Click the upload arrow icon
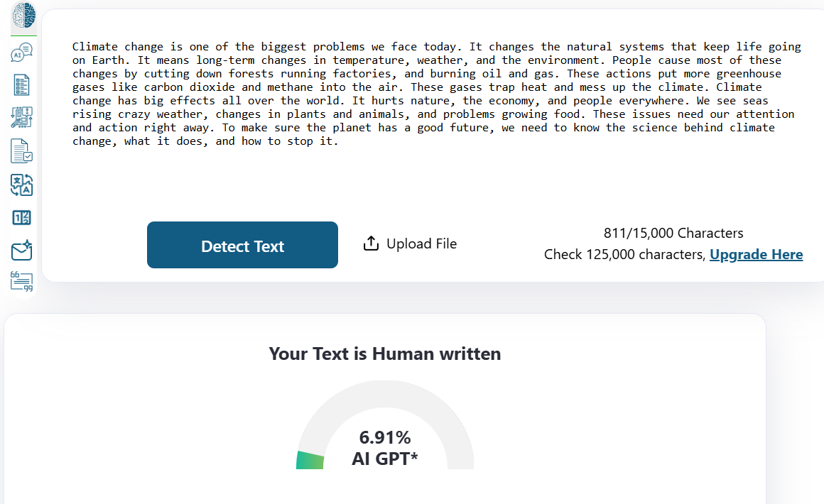This screenshot has height=504, width=824. pos(371,243)
